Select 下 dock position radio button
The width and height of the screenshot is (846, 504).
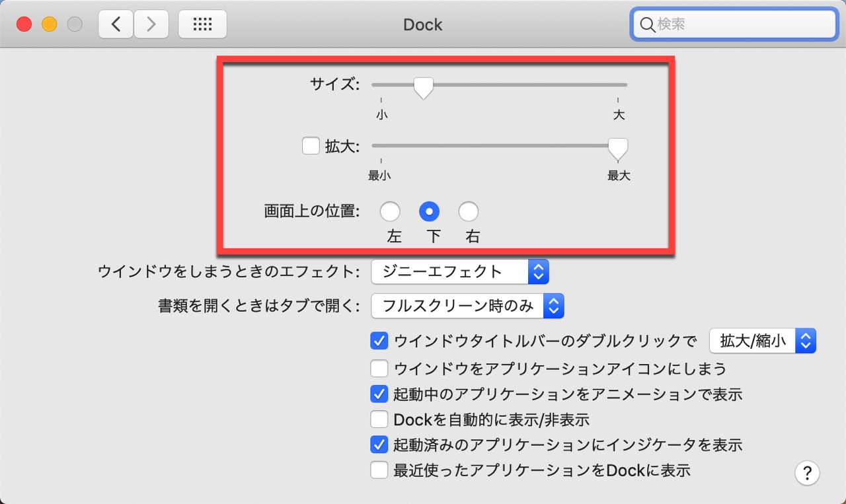pyautogui.click(x=430, y=211)
